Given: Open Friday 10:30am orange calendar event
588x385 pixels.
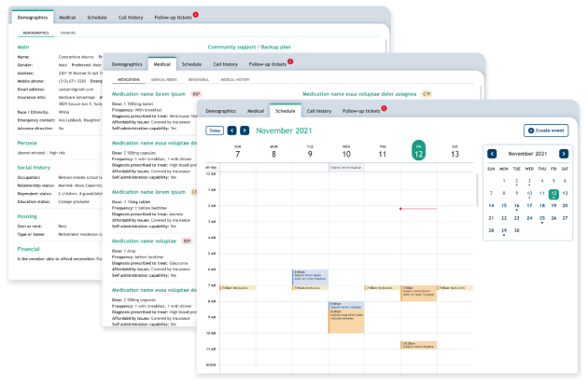Looking at the screenshot, I should point(419,345).
